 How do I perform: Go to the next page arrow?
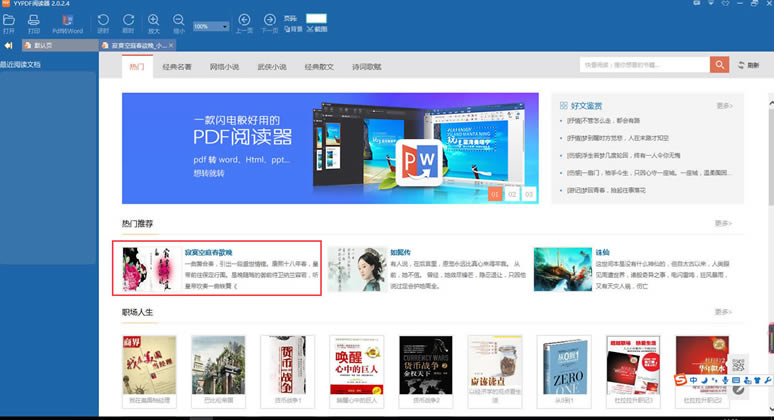(270, 23)
